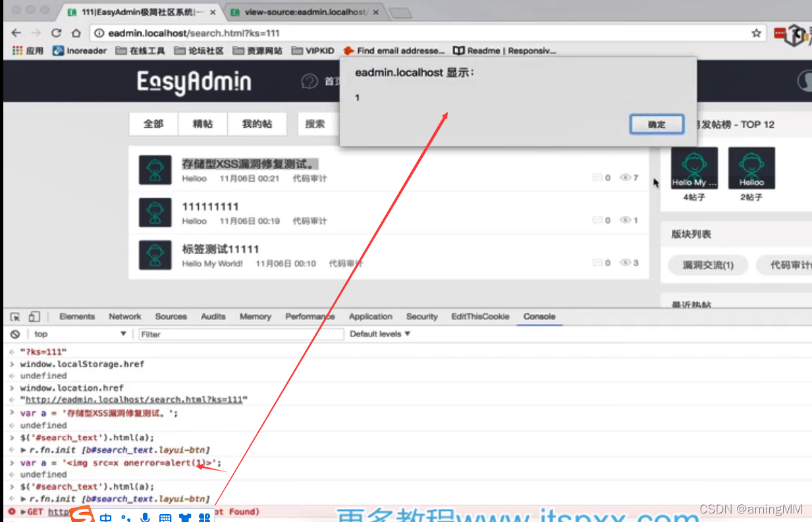Click the Helloo user avatar with 2帖子
The image size is (812, 522).
tap(751, 168)
